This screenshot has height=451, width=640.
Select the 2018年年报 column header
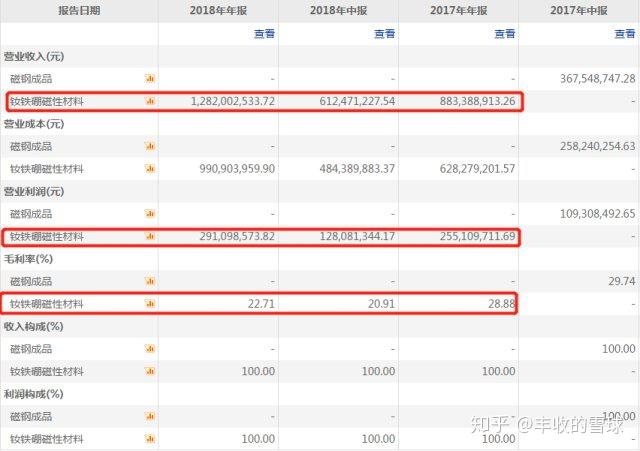(219, 10)
